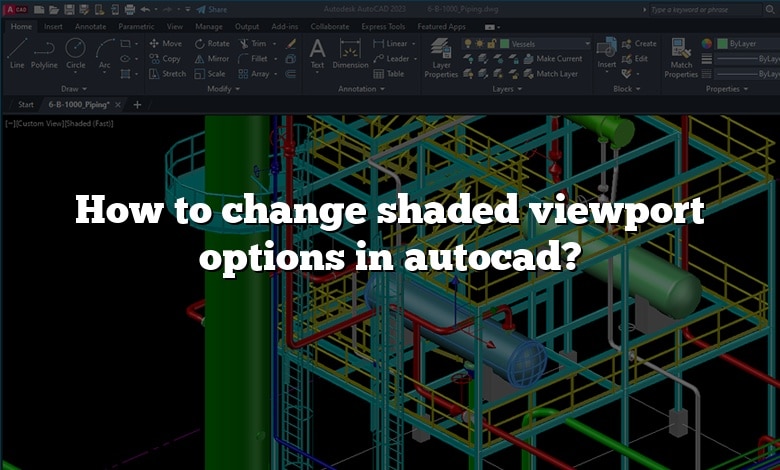Screen dimensions: 780x470
Task: Click the Create block button
Action: [640, 44]
